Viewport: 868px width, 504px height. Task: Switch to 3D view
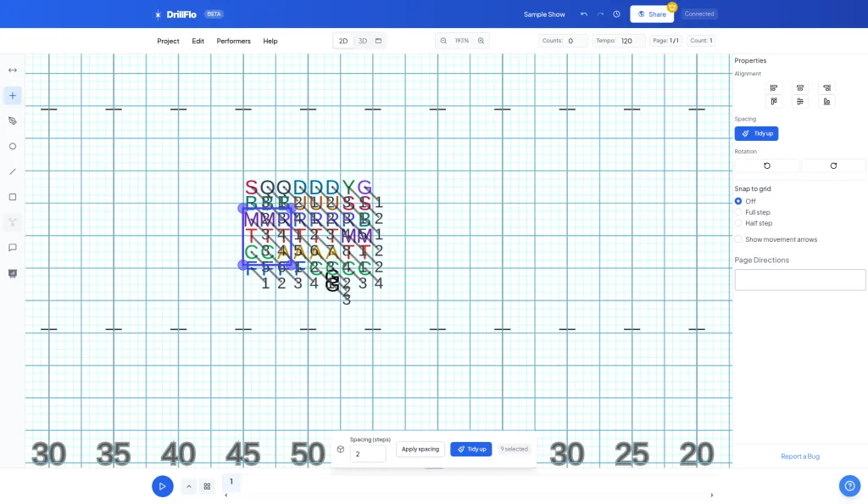click(x=363, y=41)
